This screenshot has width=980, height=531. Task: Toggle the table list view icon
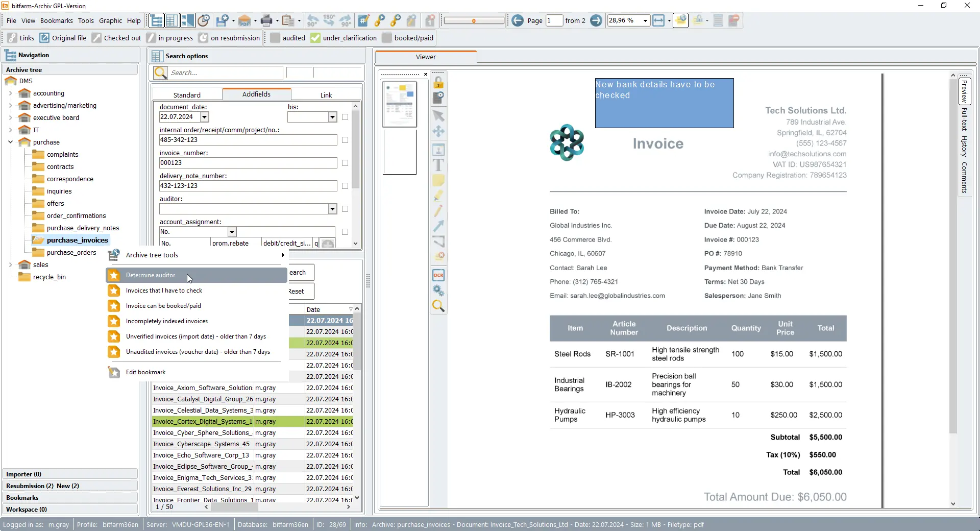click(172, 20)
